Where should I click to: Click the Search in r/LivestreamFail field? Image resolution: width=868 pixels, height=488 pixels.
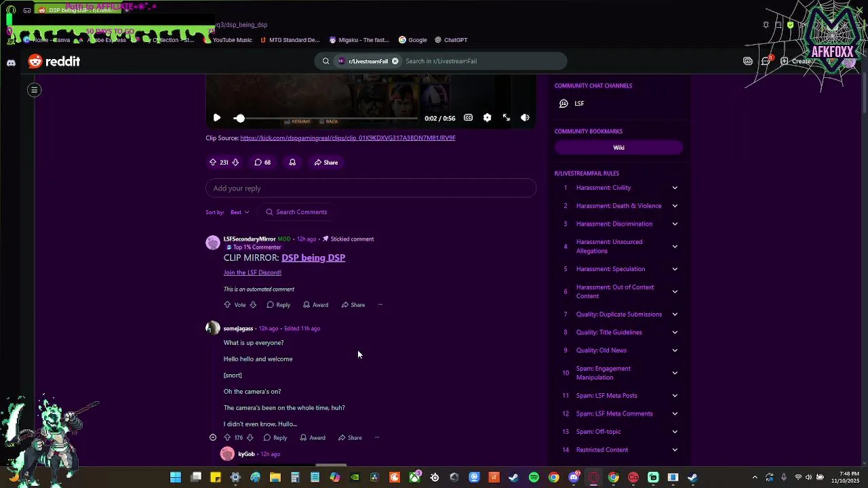tap(483, 61)
